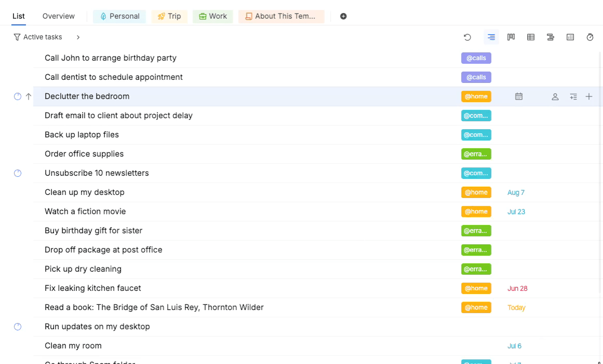
Task: Open task Buy birthday gift for sister
Action: [93, 231]
